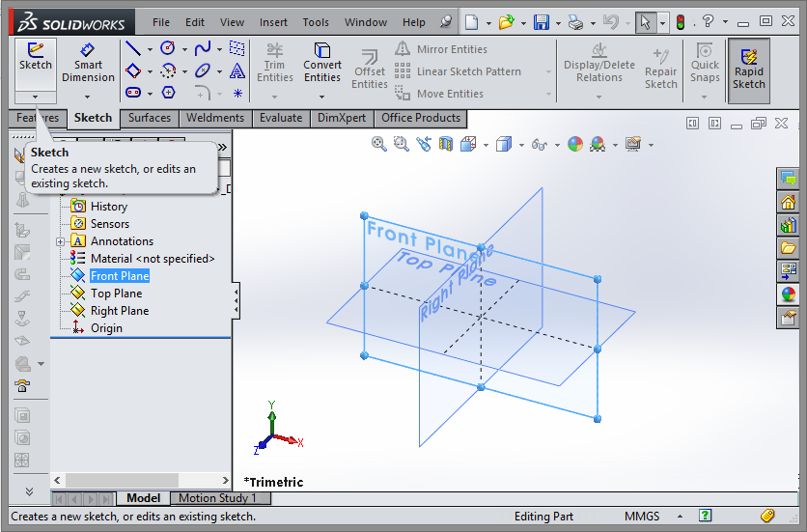Click the Apply Scene icon

coord(598,144)
